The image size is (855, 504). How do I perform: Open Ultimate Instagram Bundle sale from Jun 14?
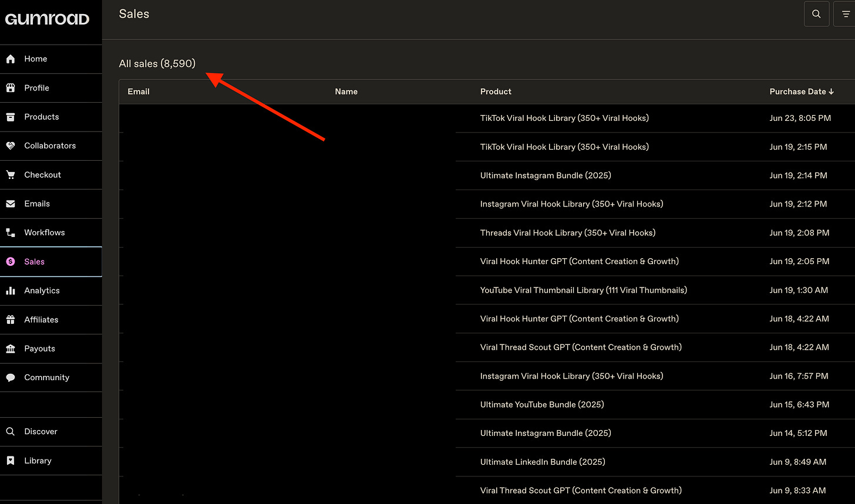click(x=487, y=433)
